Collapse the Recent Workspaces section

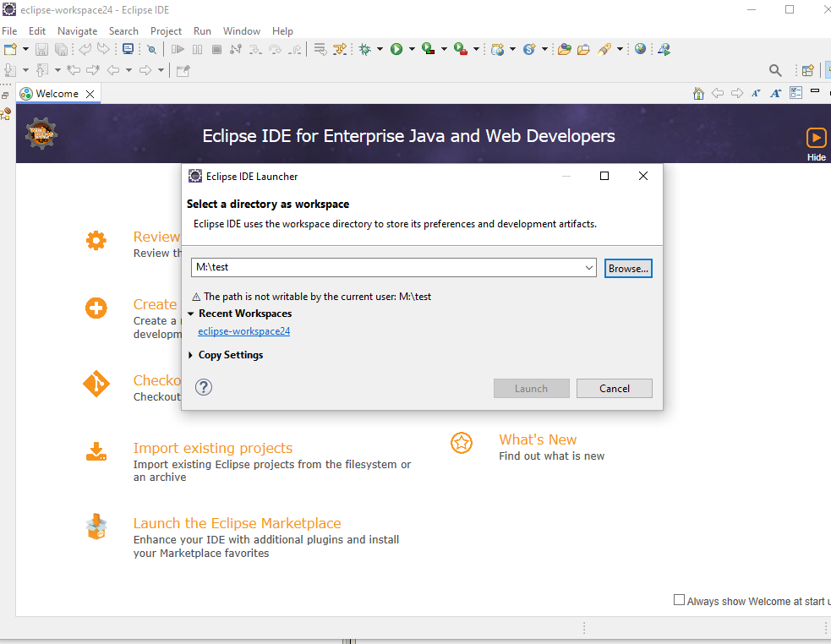[x=191, y=314]
